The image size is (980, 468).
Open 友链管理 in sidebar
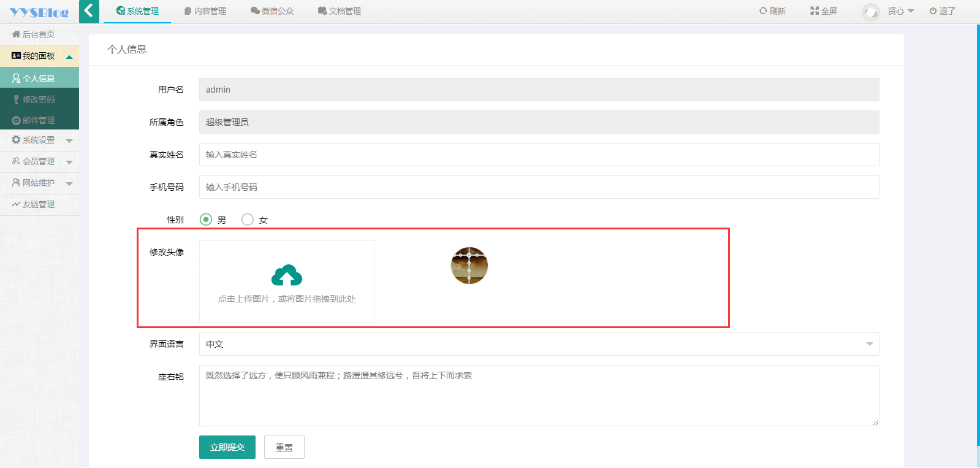tap(39, 204)
